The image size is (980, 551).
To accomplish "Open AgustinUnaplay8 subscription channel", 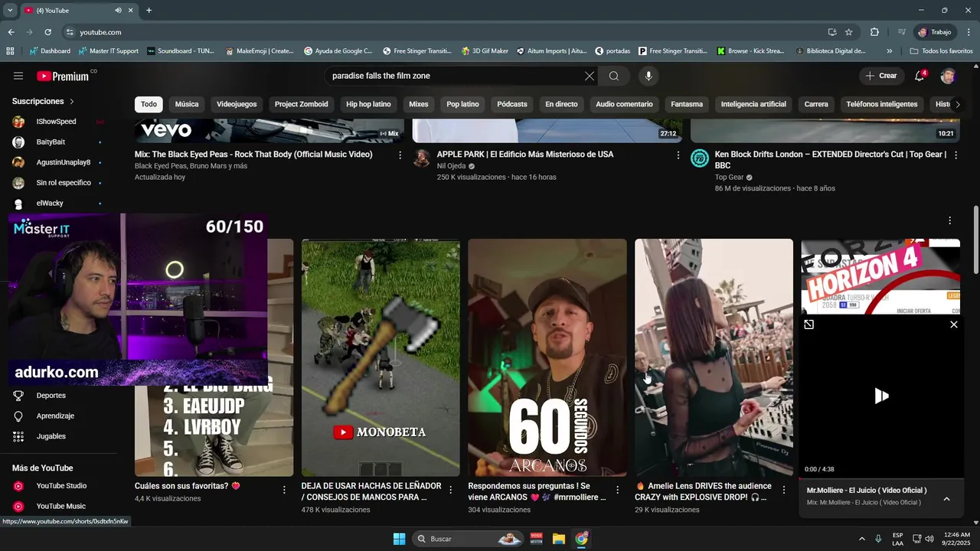I will coord(58,162).
